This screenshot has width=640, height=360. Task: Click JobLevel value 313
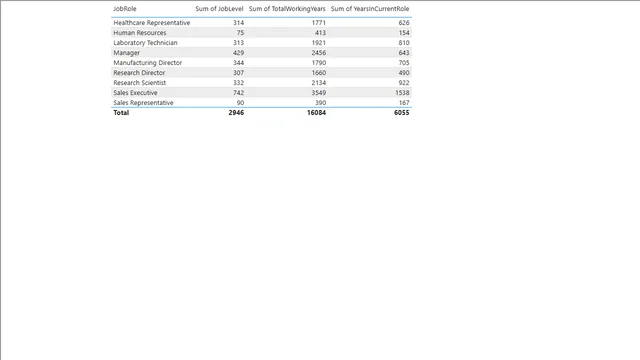tap(238, 43)
